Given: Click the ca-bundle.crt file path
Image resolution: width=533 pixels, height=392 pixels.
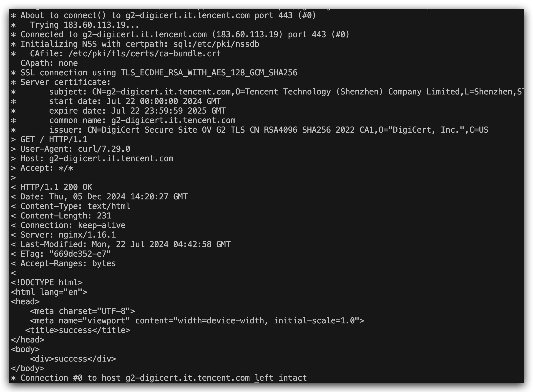Looking at the screenshot, I should (144, 54).
